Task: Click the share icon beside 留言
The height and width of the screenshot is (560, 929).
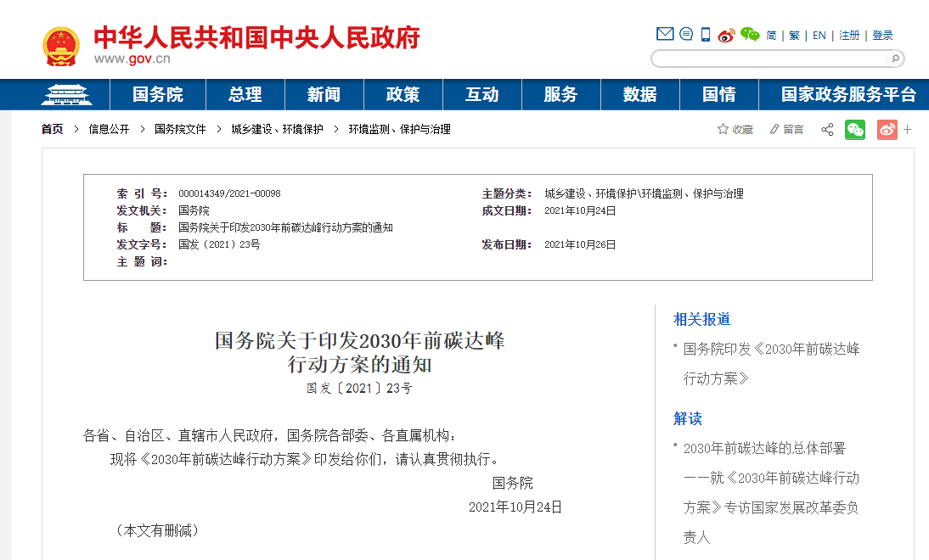Action: (827, 130)
